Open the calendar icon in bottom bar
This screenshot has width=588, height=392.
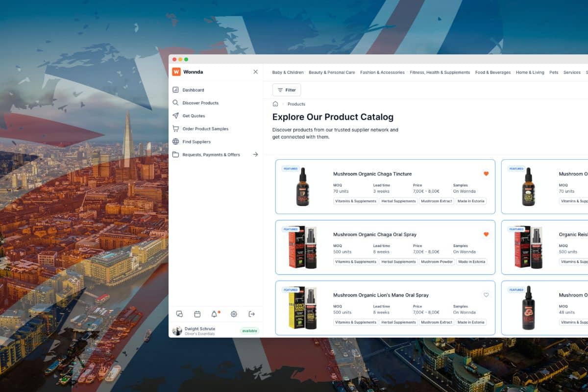click(197, 314)
